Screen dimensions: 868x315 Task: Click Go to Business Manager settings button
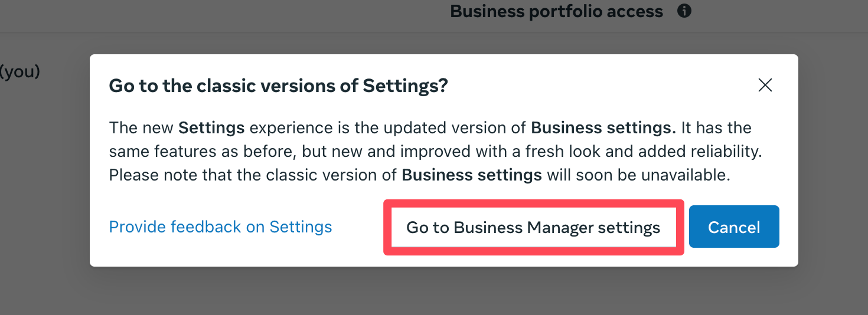pyautogui.click(x=534, y=228)
